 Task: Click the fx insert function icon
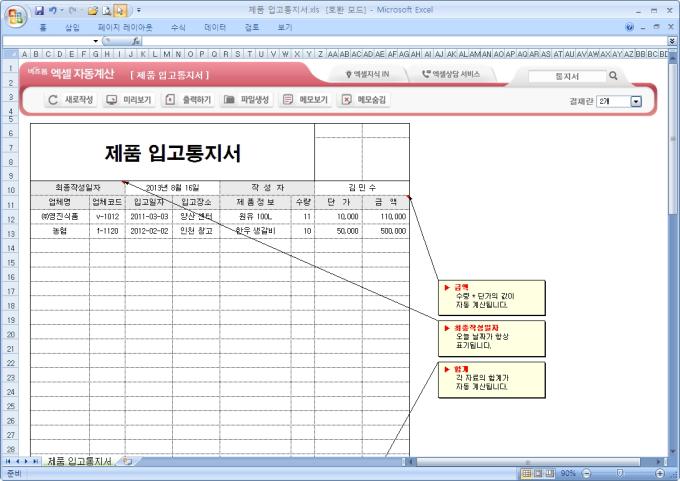coord(135,40)
